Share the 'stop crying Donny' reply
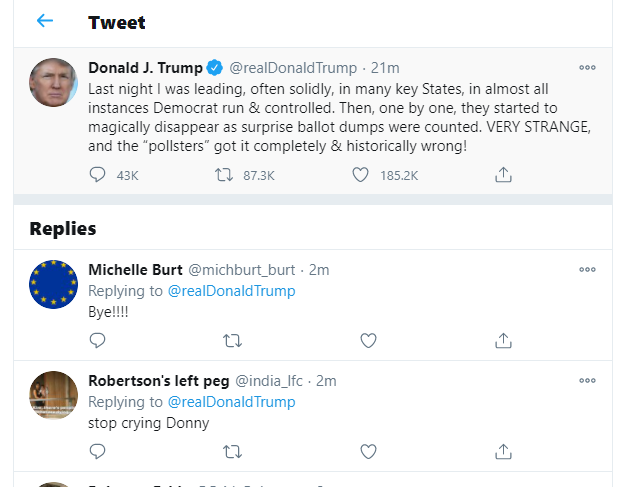 (503, 451)
